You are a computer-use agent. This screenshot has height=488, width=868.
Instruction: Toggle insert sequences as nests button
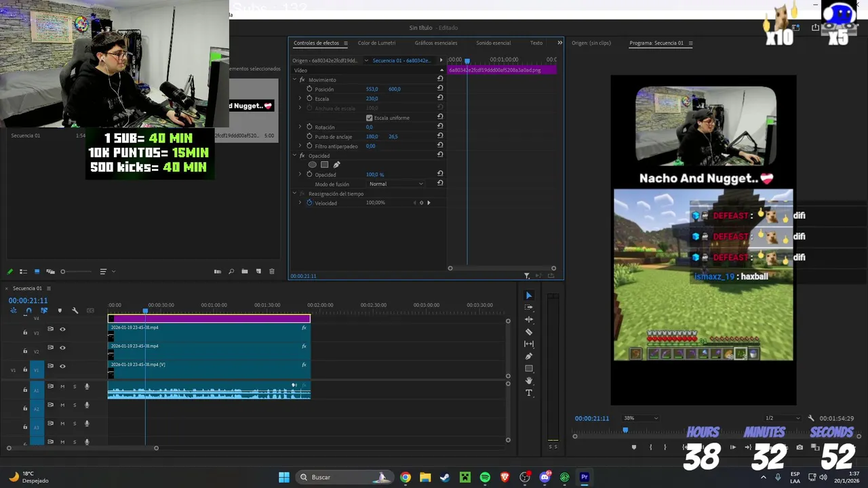pyautogui.click(x=13, y=310)
